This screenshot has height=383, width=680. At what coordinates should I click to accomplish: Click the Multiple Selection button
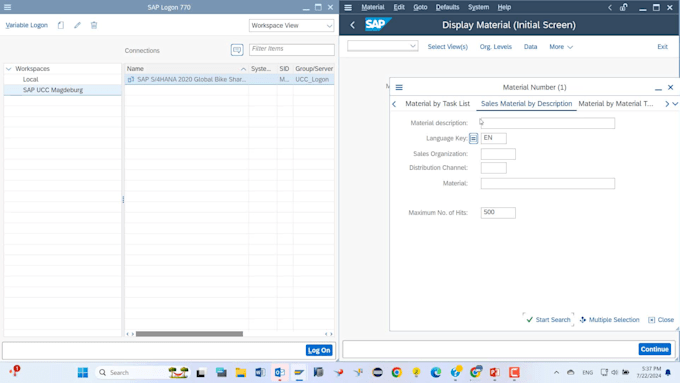(x=609, y=320)
